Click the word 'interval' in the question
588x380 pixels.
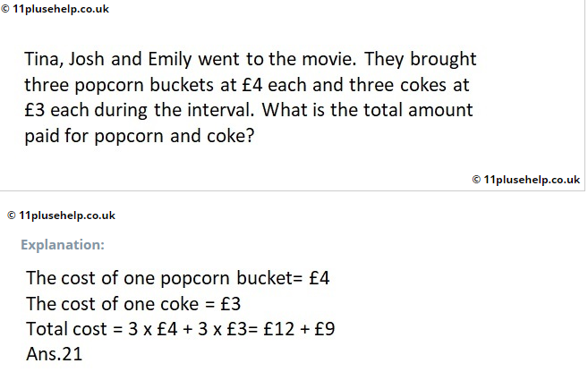tap(220, 110)
